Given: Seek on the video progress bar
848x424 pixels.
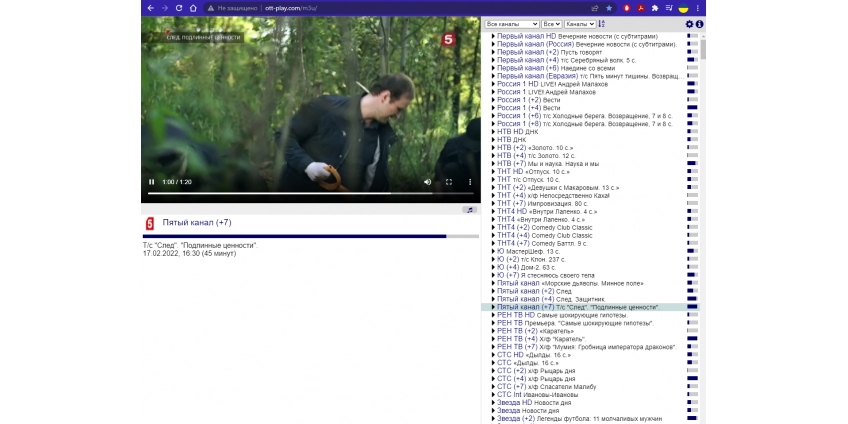Looking at the screenshot, I should (310, 193).
